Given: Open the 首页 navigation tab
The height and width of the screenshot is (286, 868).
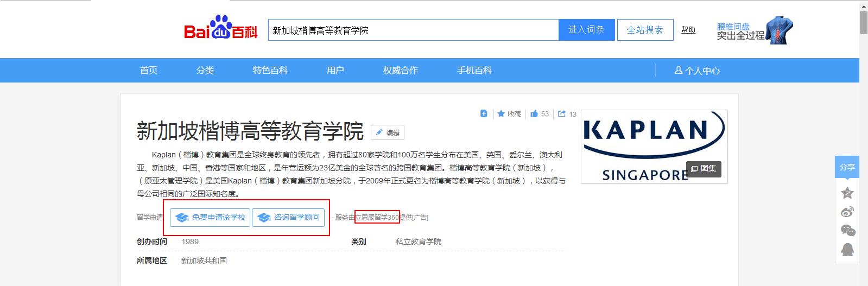Looking at the screenshot, I should [x=149, y=71].
